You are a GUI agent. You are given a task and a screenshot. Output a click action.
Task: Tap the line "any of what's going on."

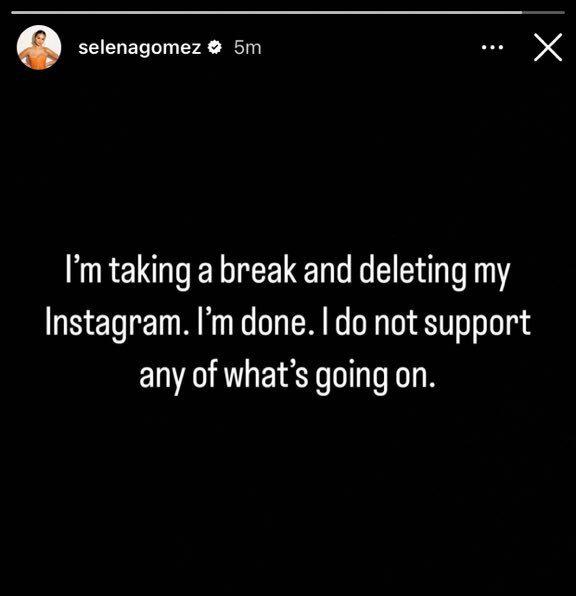coord(287,376)
